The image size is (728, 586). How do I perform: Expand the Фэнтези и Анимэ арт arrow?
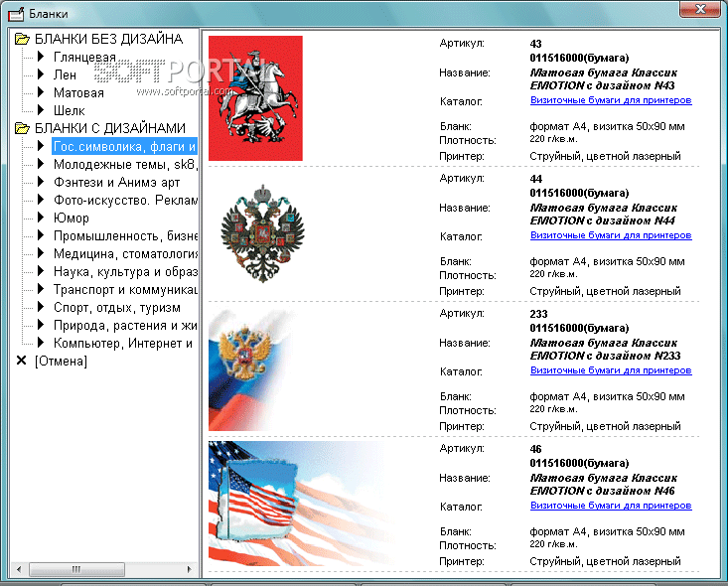click(x=41, y=182)
